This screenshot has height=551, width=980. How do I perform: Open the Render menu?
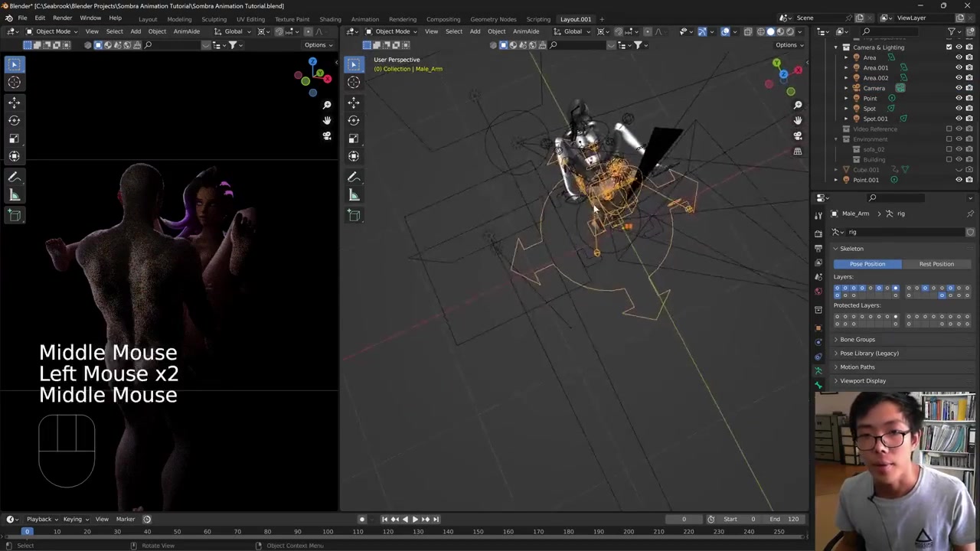pyautogui.click(x=62, y=18)
